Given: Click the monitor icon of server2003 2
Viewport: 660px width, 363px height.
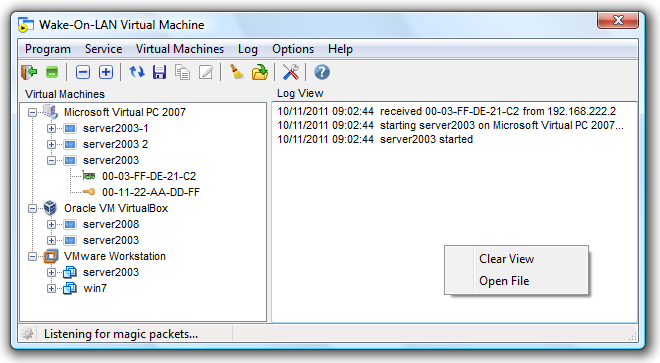Looking at the screenshot, I should pyautogui.click(x=70, y=144).
